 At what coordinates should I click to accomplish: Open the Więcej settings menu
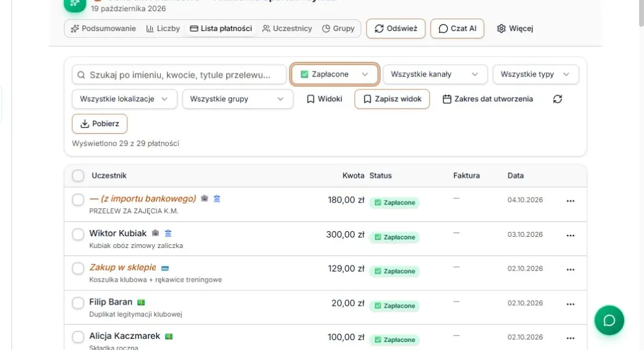515,29
